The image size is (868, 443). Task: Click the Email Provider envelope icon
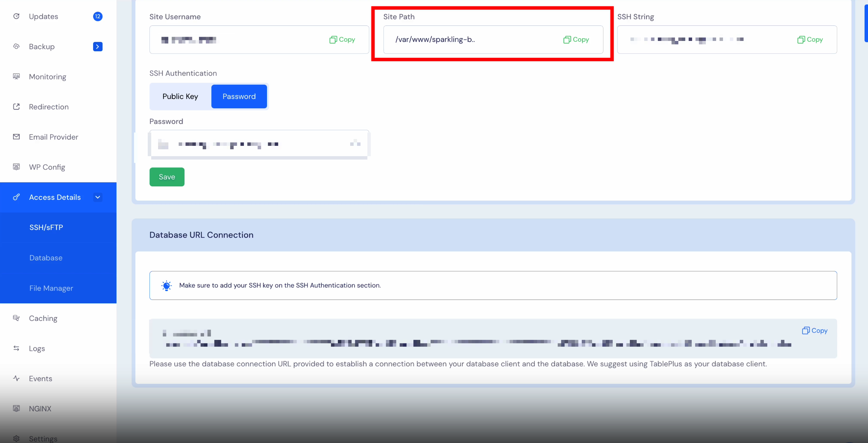pyautogui.click(x=16, y=137)
